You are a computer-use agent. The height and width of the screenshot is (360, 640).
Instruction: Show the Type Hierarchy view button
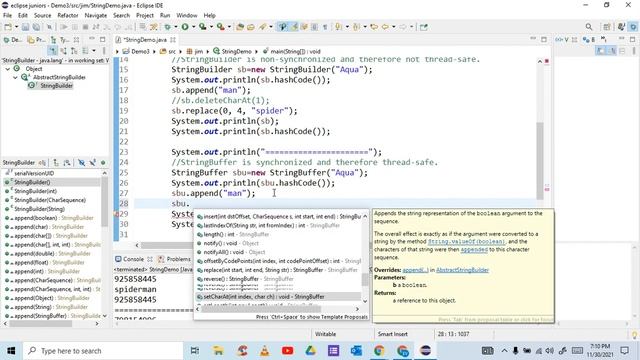(x=53, y=51)
